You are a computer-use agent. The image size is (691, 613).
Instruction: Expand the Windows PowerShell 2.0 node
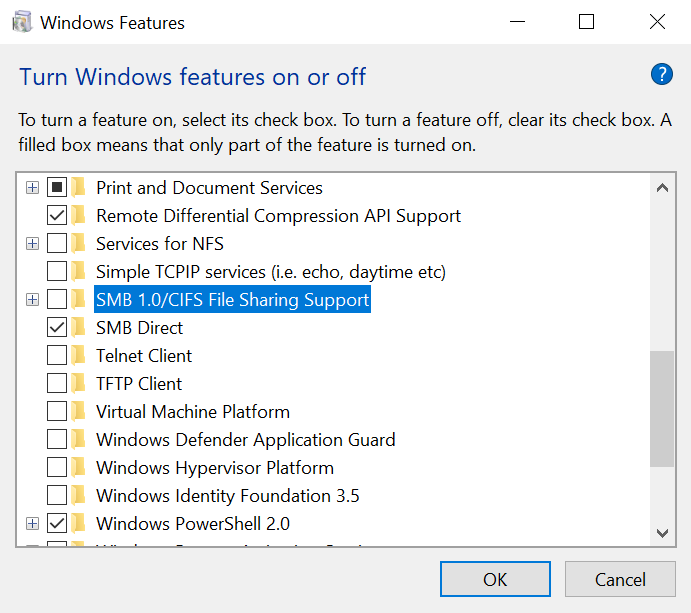[32, 523]
